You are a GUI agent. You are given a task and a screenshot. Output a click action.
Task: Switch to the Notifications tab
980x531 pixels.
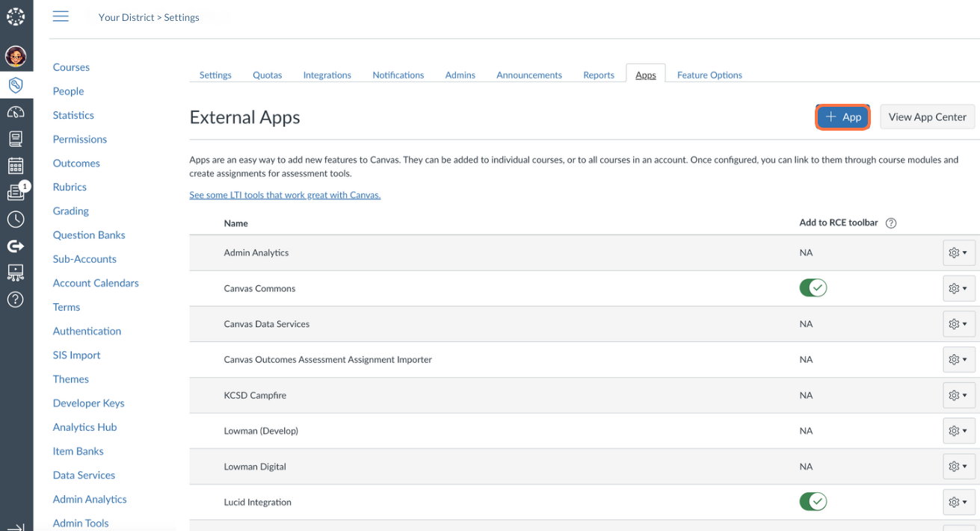click(398, 75)
